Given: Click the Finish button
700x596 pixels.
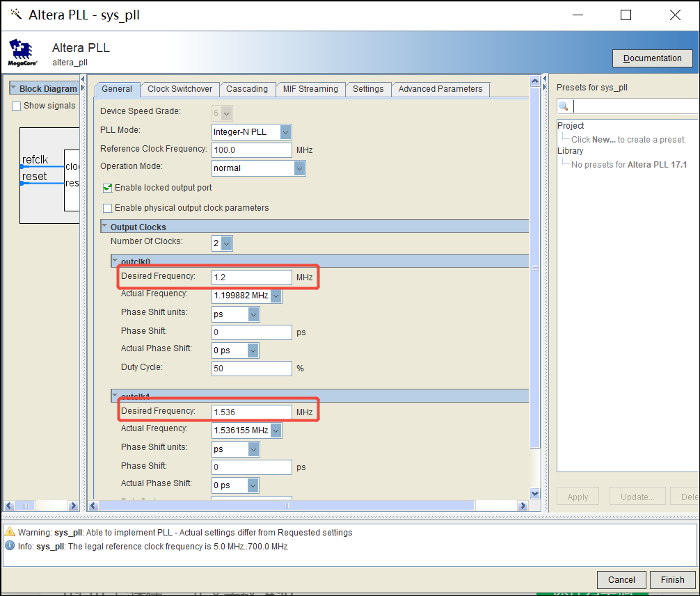Looking at the screenshot, I should (672, 579).
